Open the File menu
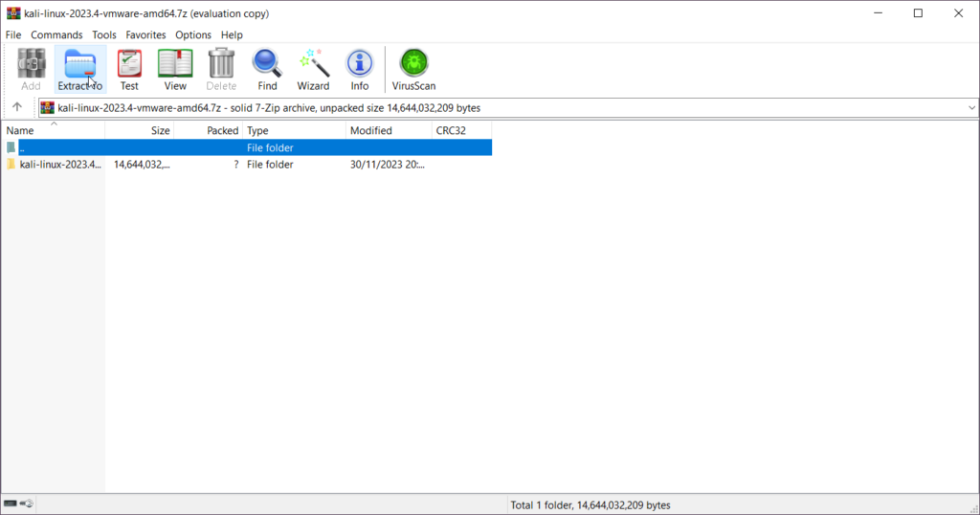The width and height of the screenshot is (980, 515). (x=13, y=35)
